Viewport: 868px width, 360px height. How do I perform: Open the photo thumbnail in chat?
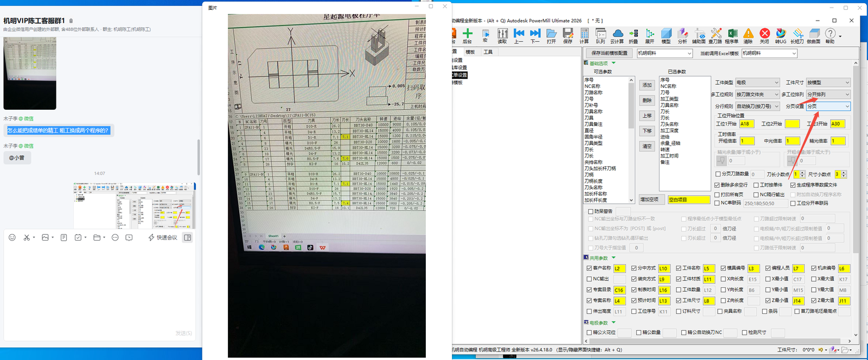point(30,73)
